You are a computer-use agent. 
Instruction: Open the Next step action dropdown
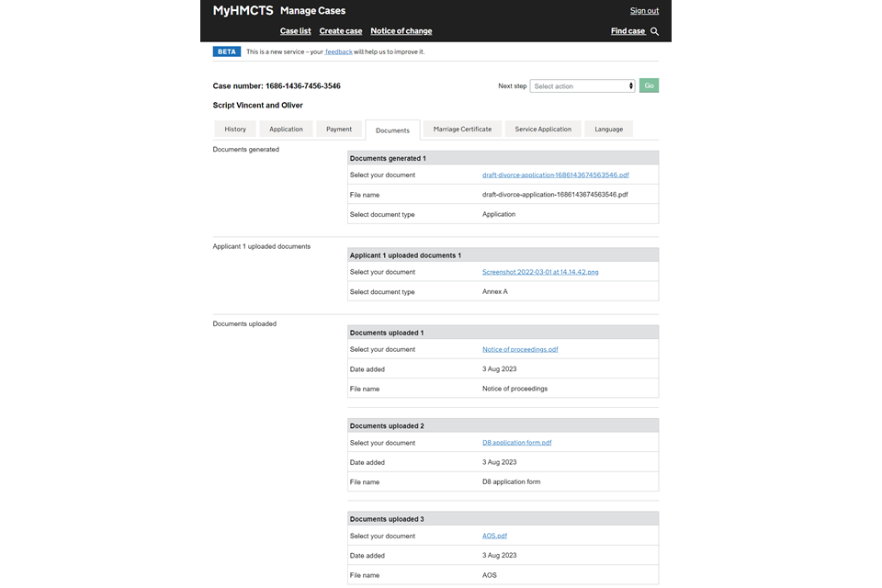(582, 86)
